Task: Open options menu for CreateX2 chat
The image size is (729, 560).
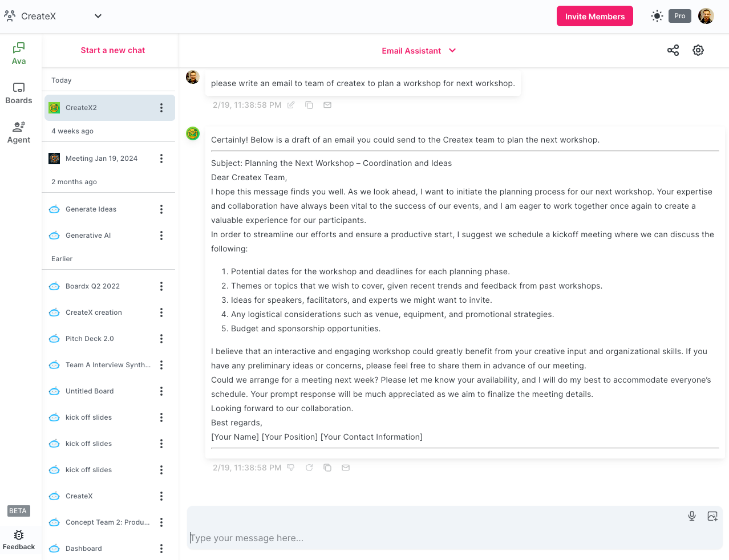Action: [161, 108]
